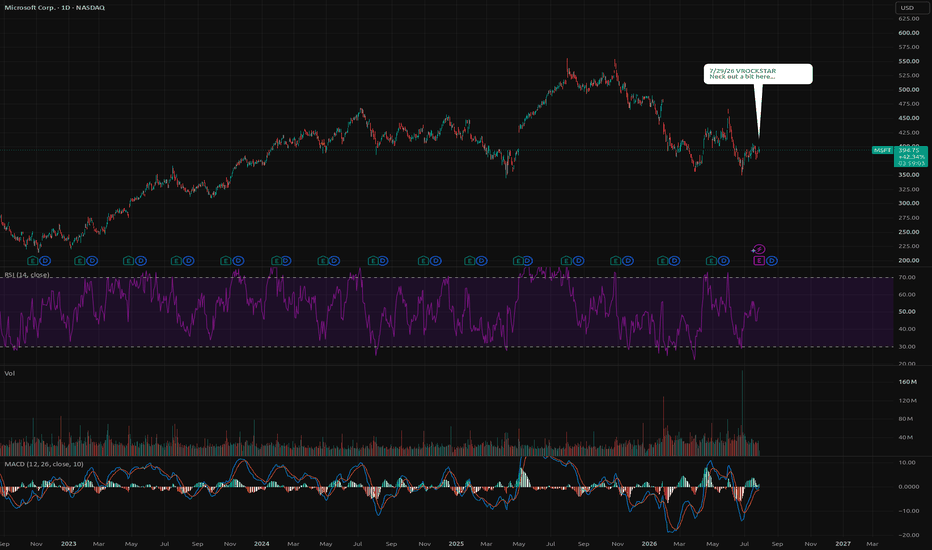Click the 2025 time axis label
The image size is (932, 550).
coord(456,543)
